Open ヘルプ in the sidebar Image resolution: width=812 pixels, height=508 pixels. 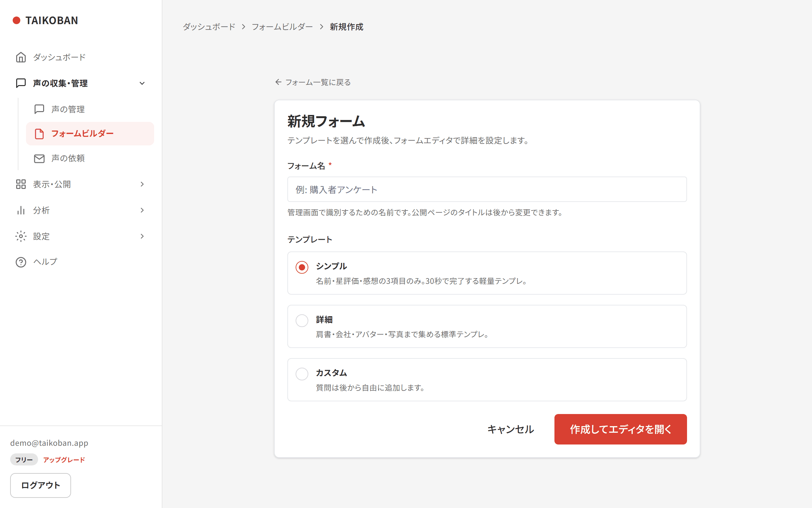[x=81, y=262]
